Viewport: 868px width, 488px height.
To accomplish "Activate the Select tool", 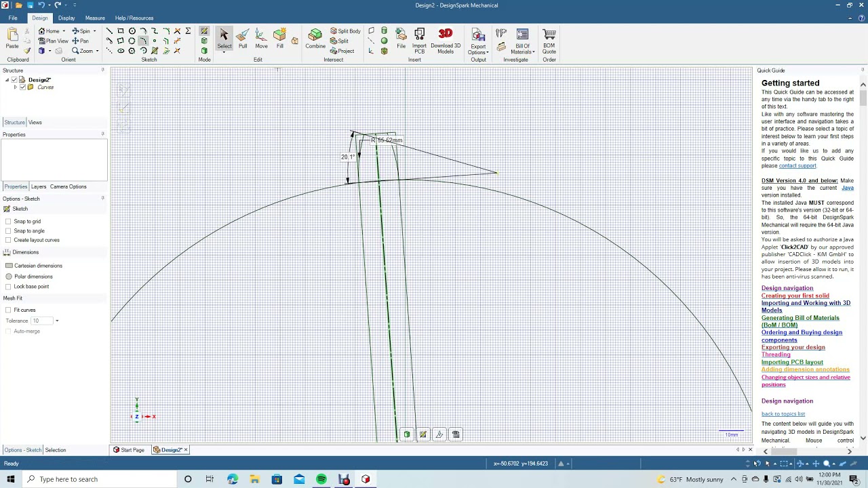I will 224,38.
